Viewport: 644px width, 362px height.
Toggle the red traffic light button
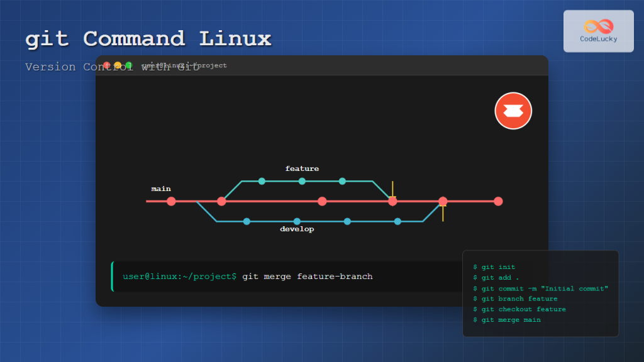click(x=107, y=65)
